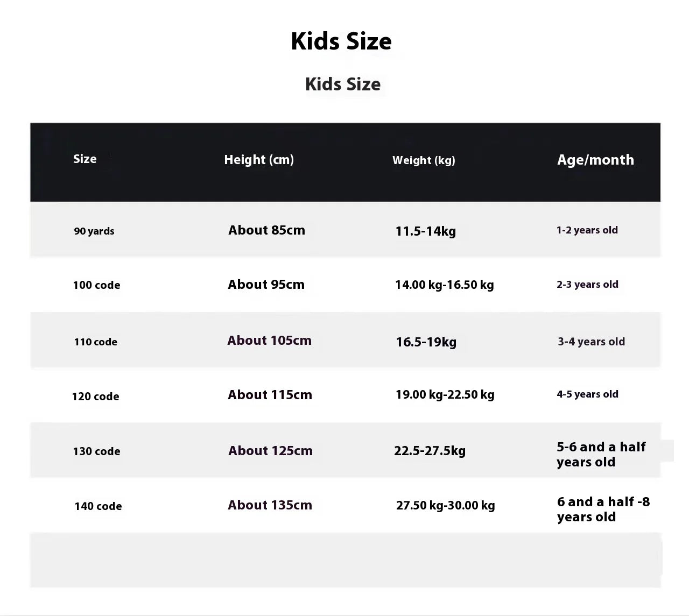Click the "5-6 and a half years old" cell

(601, 455)
